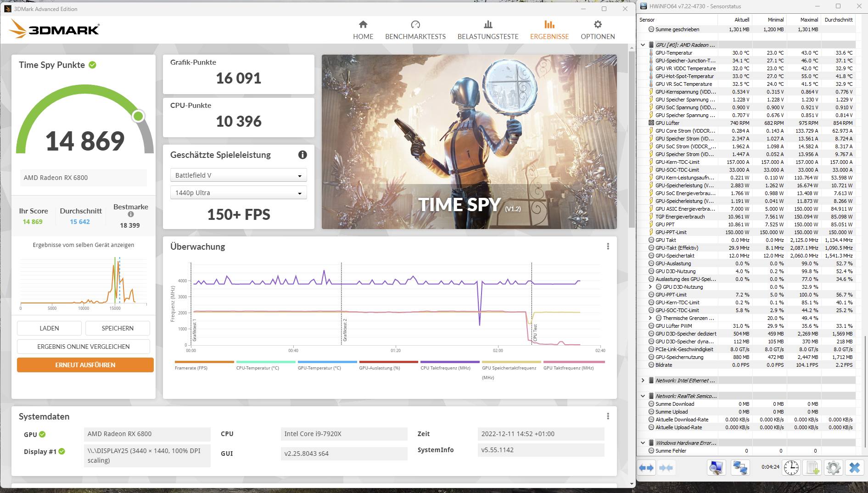Click the info icon under Bestmarke
Viewport: 868px width, 493px height.
(x=131, y=214)
